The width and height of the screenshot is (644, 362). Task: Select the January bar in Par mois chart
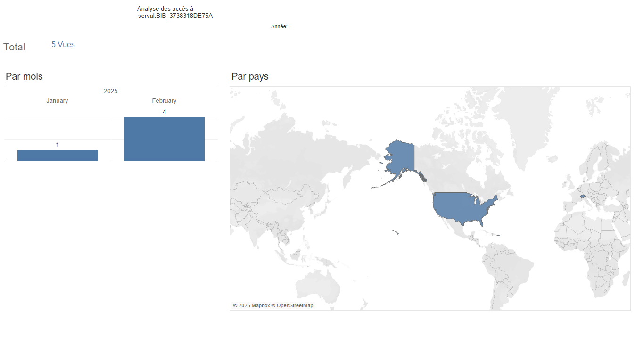click(x=58, y=156)
